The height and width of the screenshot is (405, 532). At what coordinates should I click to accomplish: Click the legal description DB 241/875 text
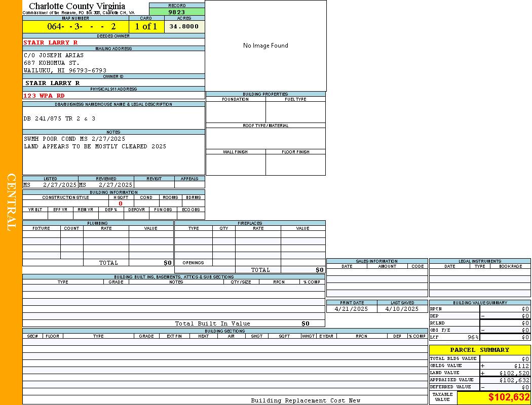pyautogui.click(x=59, y=118)
